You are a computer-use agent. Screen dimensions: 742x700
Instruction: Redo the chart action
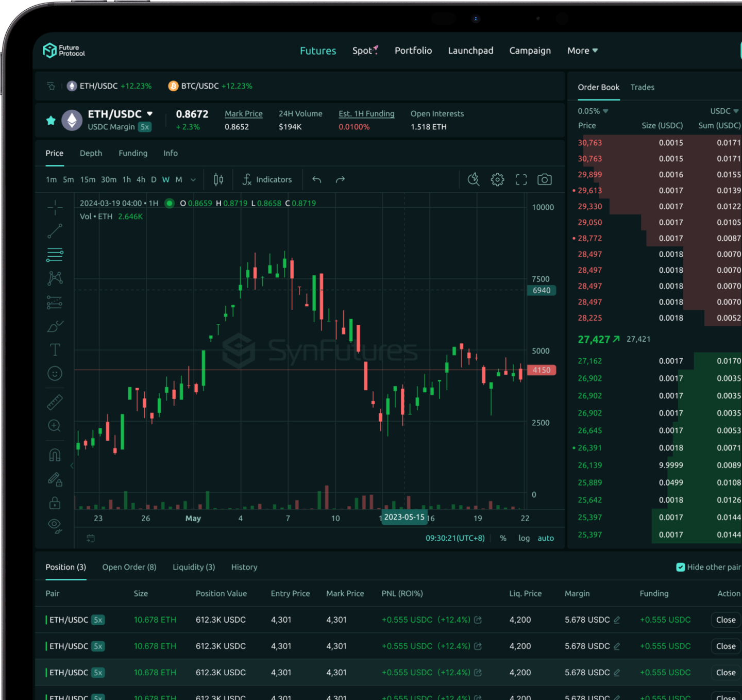(x=340, y=179)
